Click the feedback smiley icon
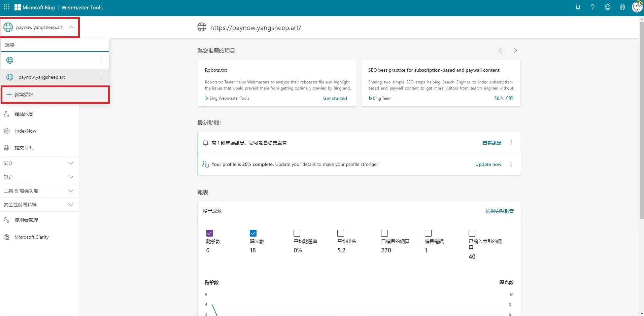The height and width of the screenshot is (316, 644). click(x=608, y=7)
